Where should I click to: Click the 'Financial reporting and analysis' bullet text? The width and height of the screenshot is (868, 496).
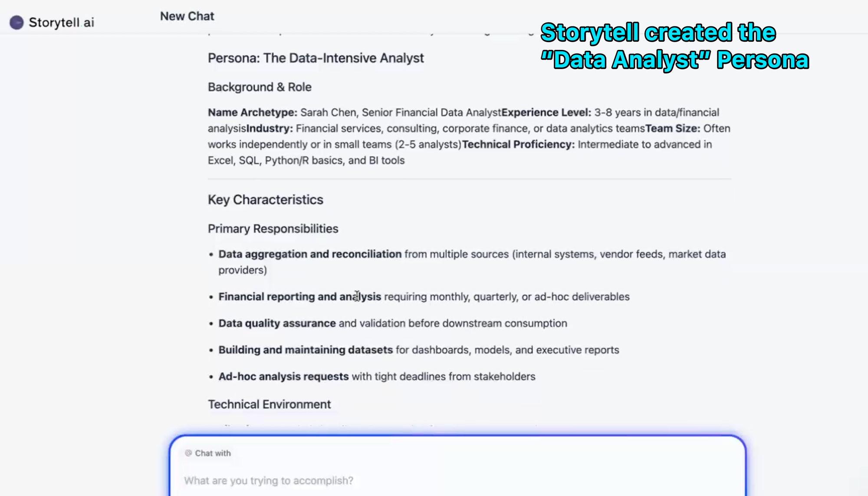[299, 297]
